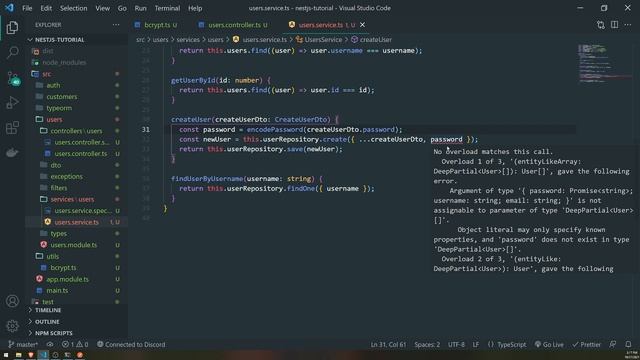Switch to the users.controller.ts tab

(234, 25)
